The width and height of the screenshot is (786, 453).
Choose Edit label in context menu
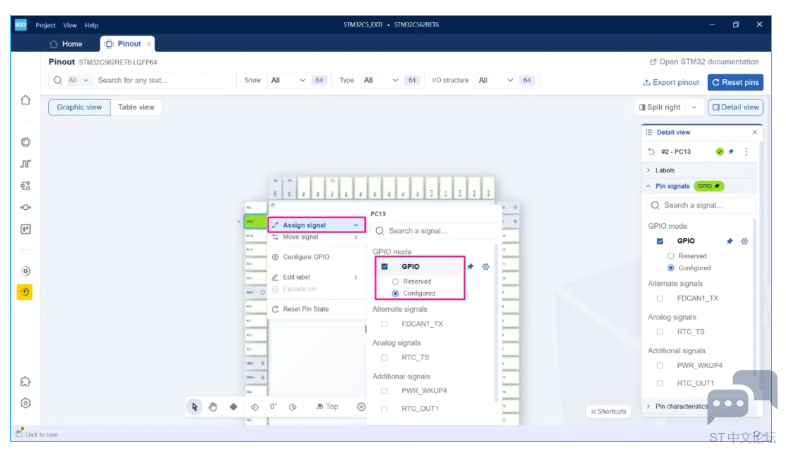(315, 277)
